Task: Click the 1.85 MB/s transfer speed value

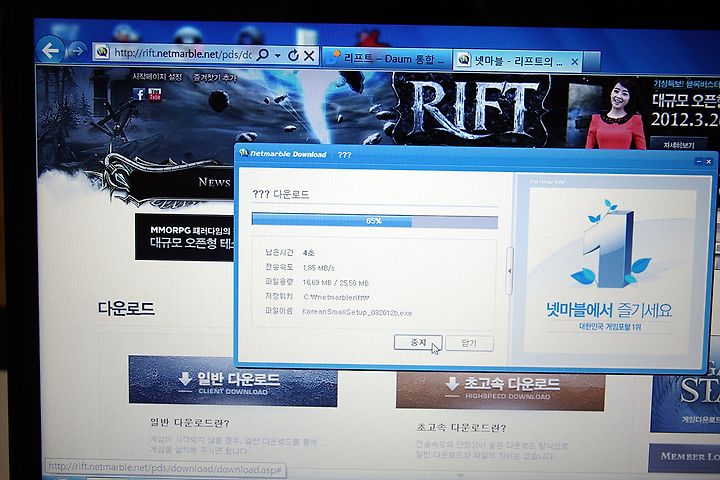Action: coord(319,267)
